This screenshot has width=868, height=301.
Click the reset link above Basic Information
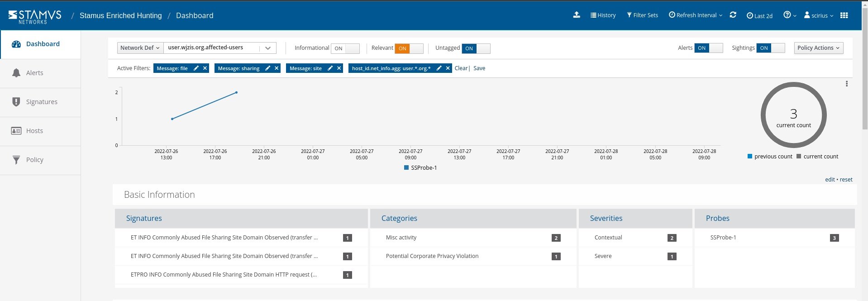[846, 180]
